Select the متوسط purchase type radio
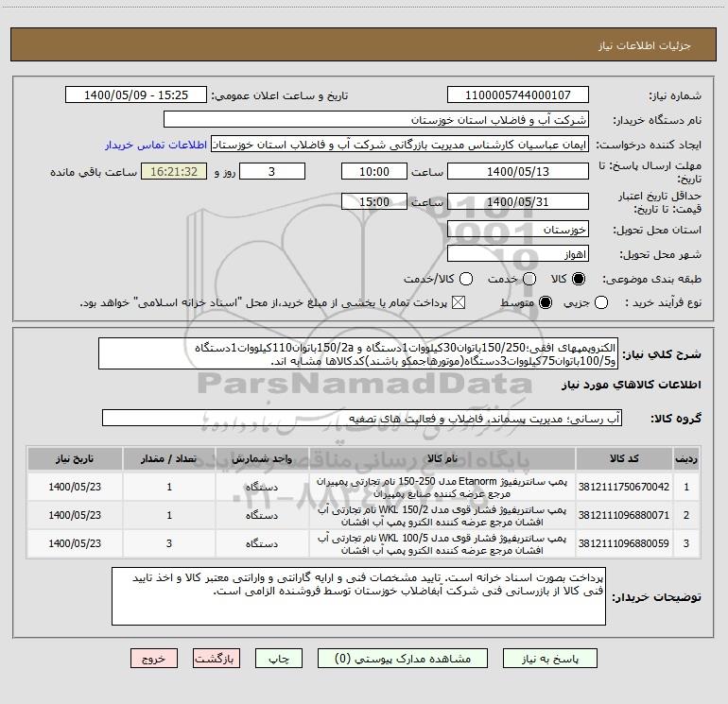728x704 pixels. 546,302
